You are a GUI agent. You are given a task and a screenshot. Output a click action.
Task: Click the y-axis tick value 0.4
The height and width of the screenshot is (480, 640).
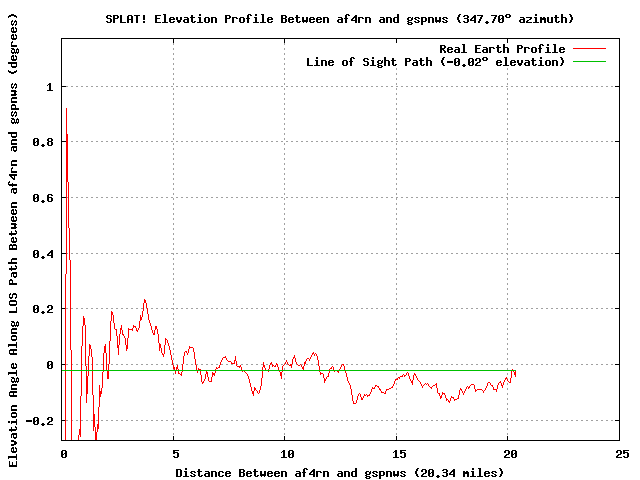point(43,254)
